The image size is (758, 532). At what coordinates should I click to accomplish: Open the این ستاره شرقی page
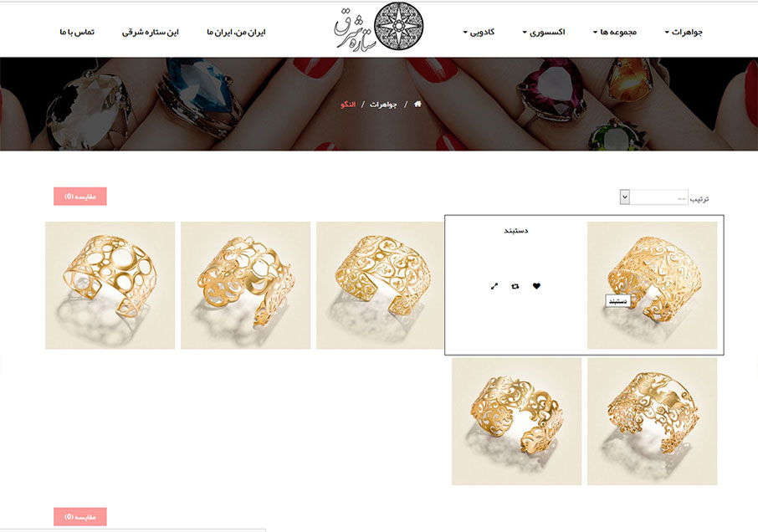tap(151, 32)
